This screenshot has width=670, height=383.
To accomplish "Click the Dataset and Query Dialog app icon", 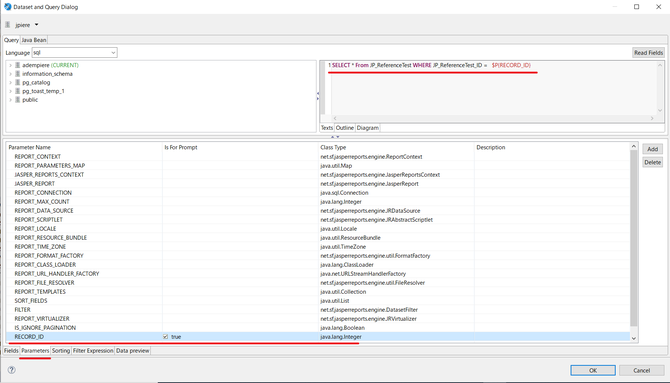I will (8, 7).
